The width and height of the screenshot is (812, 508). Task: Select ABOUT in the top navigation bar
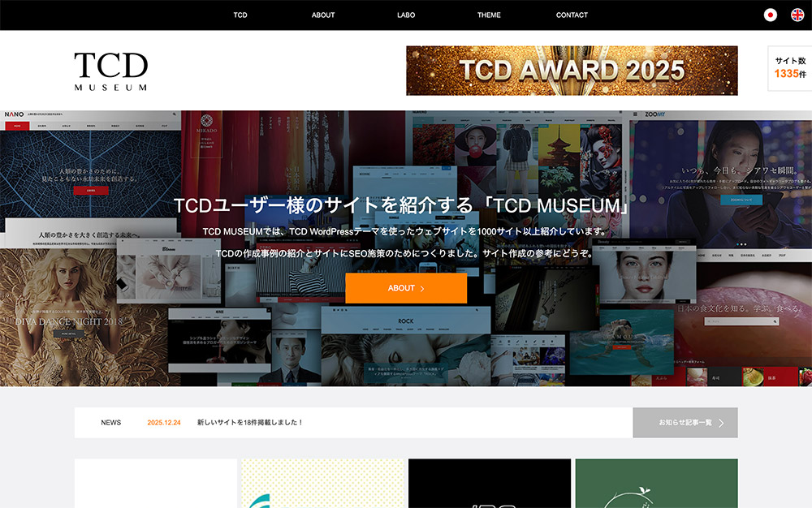[x=323, y=15]
